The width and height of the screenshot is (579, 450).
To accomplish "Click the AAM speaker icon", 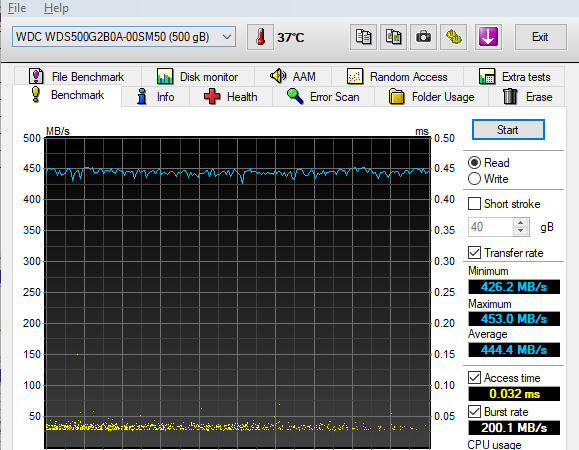I will click(278, 76).
